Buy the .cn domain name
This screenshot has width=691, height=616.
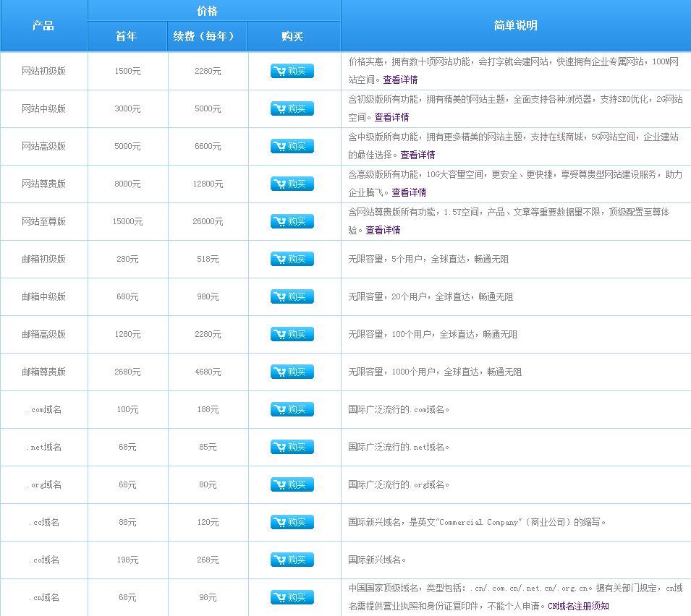pyautogui.click(x=292, y=597)
